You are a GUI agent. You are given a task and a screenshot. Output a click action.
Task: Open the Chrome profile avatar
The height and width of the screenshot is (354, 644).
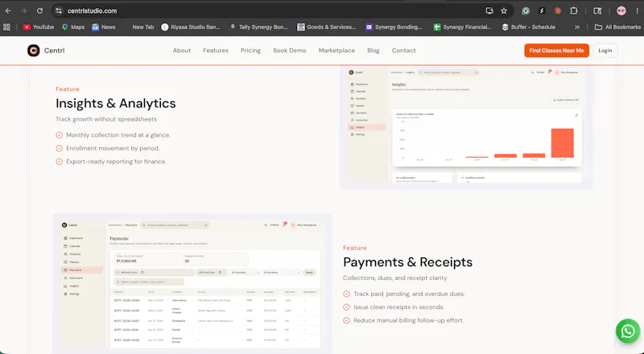[x=621, y=11]
